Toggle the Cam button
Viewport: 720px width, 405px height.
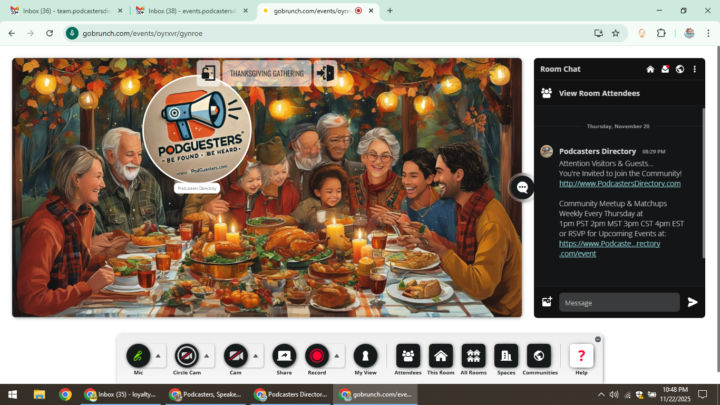pos(236,355)
